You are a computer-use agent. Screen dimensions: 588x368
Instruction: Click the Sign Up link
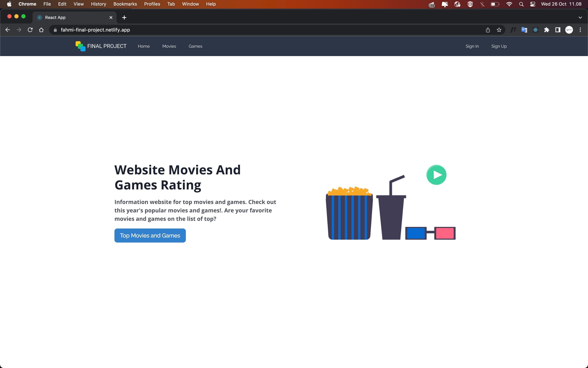click(x=499, y=46)
